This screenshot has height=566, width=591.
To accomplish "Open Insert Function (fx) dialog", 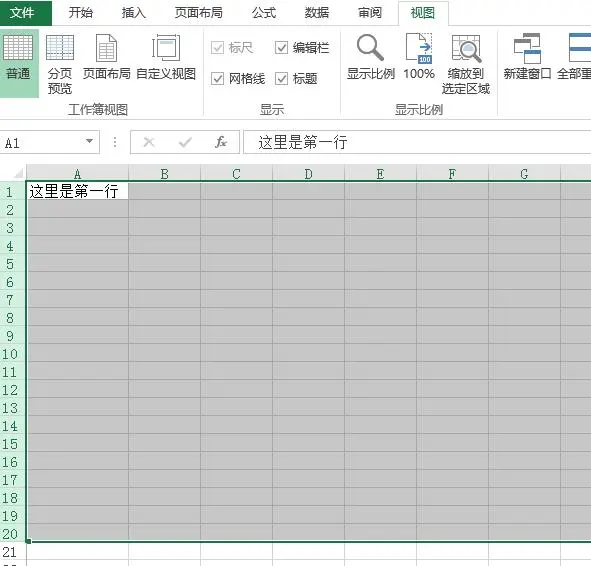I will coord(221,142).
